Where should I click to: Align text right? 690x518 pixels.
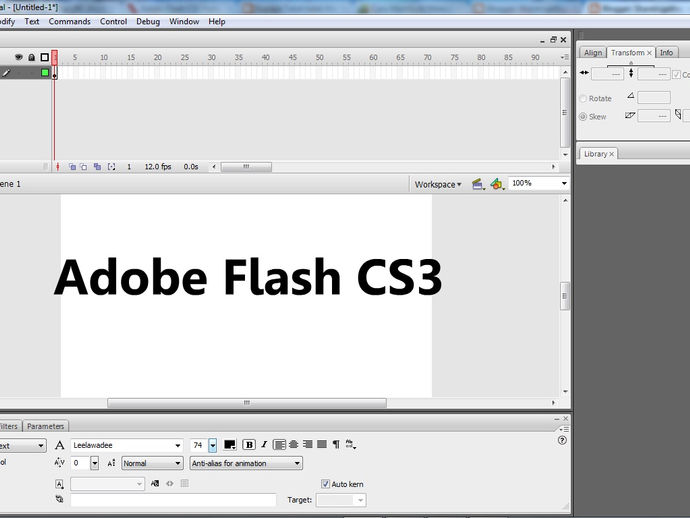pyautogui.click(x=308, y=445)
